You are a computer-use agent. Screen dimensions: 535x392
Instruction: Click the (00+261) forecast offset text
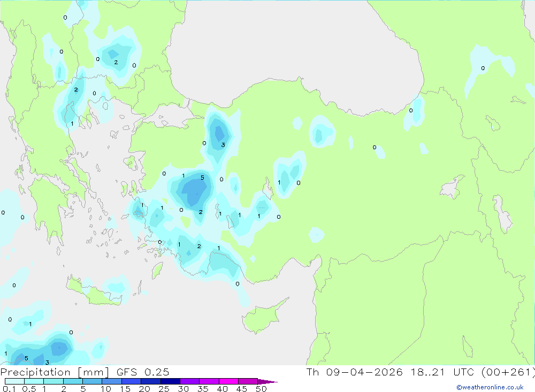508,372
